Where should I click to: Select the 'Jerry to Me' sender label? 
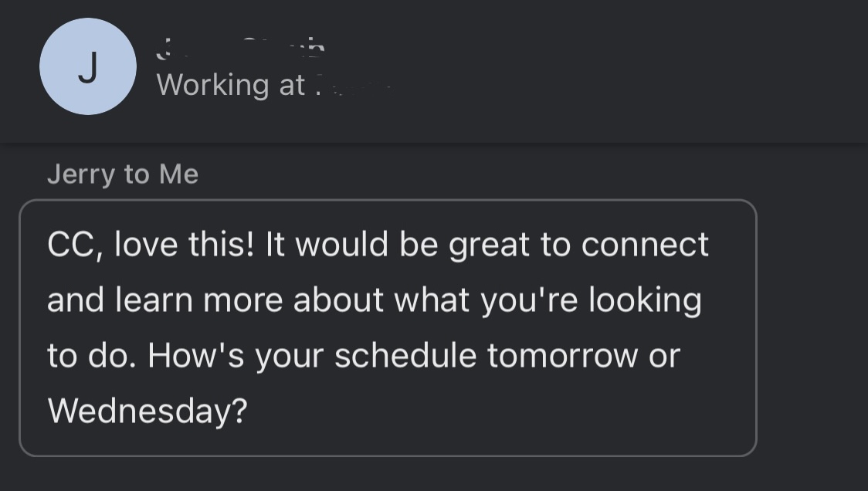(122, 174)
